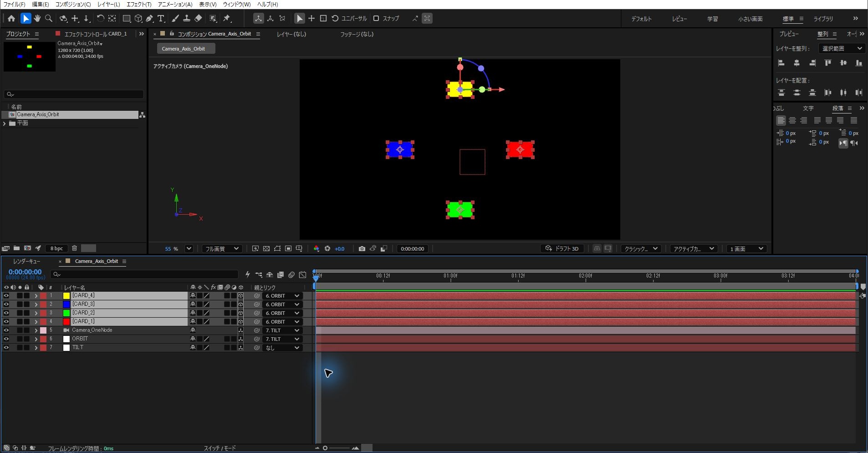Toggle visibility of Camera_OneNode layer
Viewport: 868px width, 453px height.
click(x=6, y=330)
